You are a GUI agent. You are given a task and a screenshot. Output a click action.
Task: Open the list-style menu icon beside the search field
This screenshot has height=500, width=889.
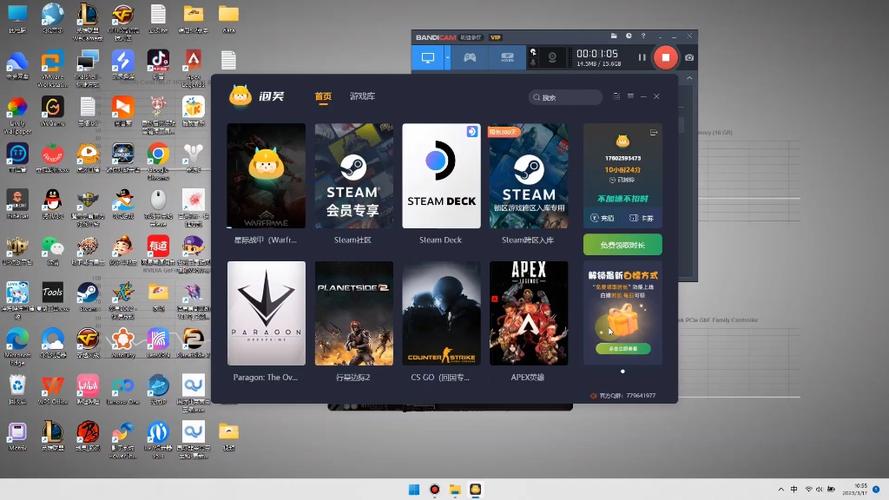[616, 96]
